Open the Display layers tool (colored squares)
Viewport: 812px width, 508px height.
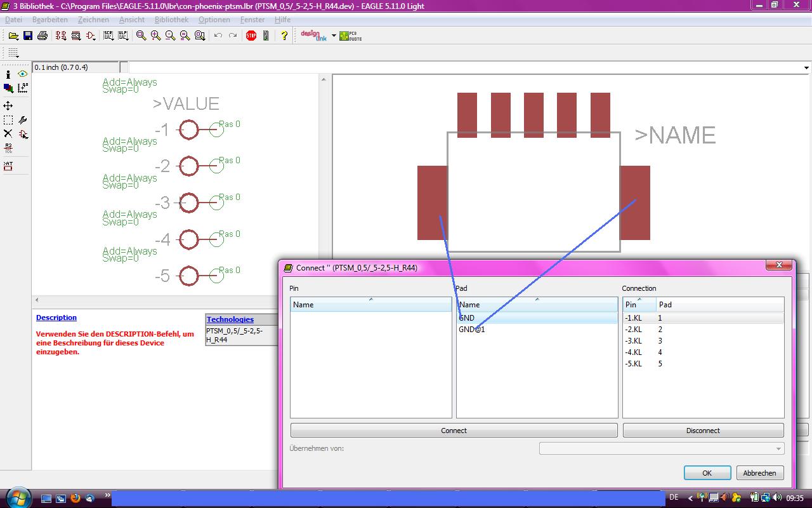(x=8, y=88)
